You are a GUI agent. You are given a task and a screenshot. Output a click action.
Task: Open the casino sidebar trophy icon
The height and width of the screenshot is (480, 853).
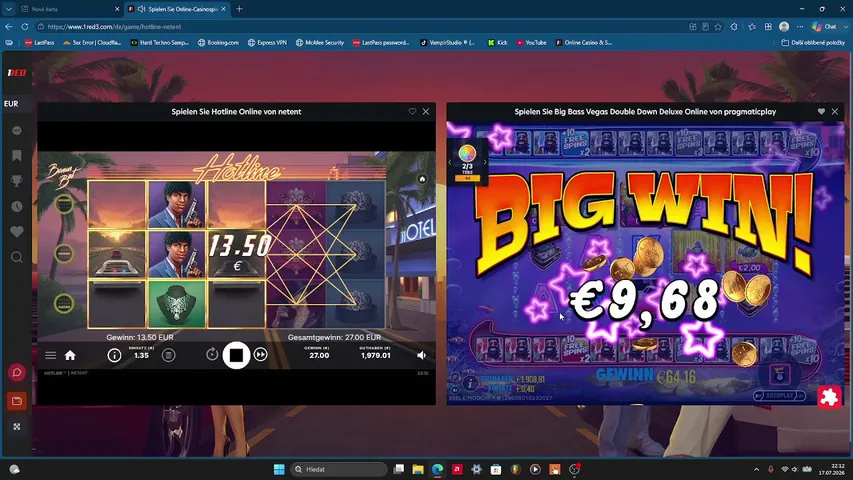click(x=17, y=181)
